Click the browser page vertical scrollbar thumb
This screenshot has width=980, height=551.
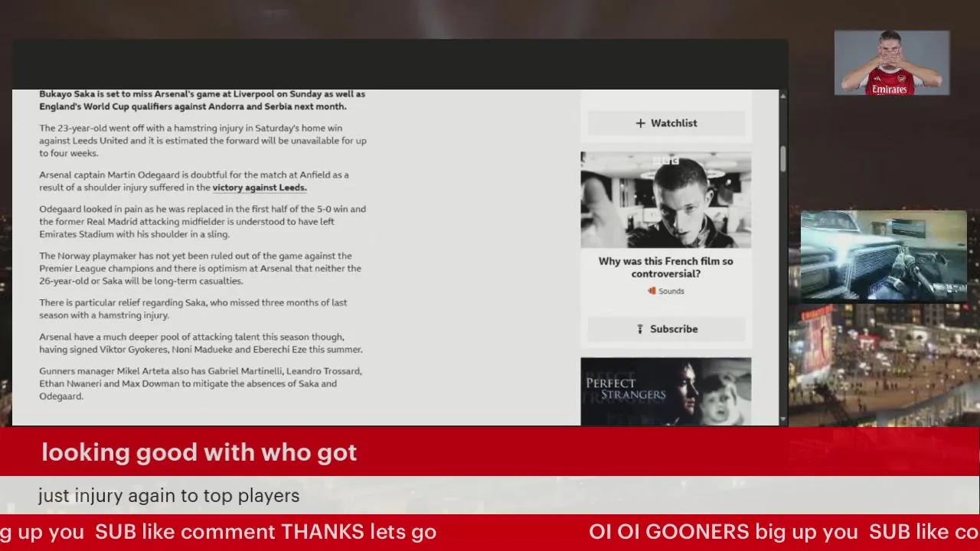tap(783, 158)
